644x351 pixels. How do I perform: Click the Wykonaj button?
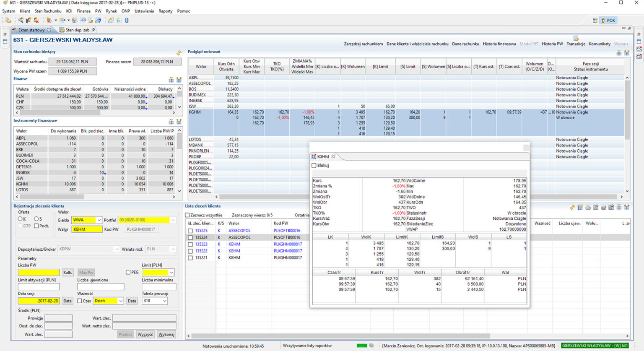click(166, 334)
